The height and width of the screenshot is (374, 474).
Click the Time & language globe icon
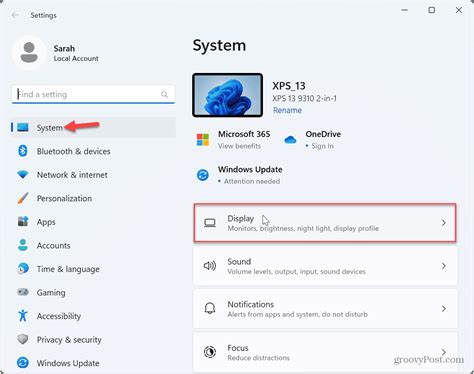23,268
